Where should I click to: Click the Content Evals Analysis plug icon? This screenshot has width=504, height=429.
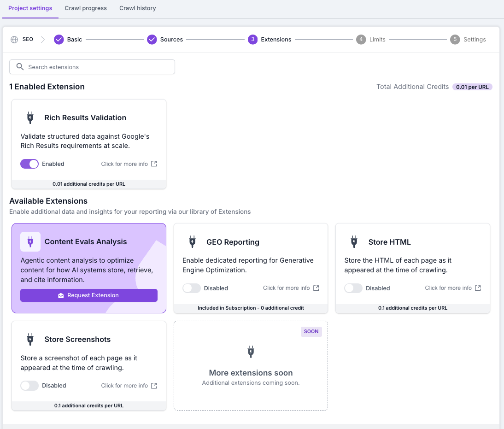tap(30, 241)
